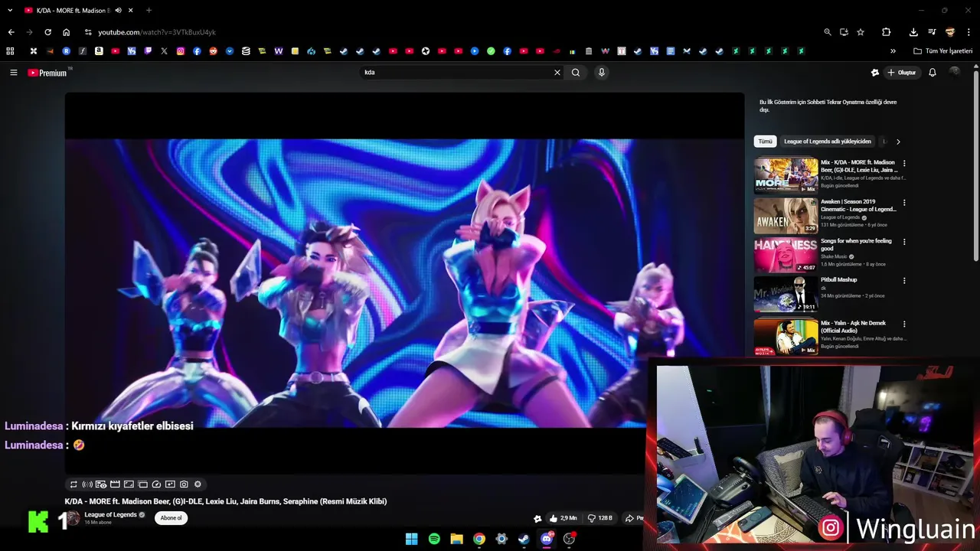Viewport: 980px width, 551px height.
Task: Open Windows Start menu
Action: [412, 539]
